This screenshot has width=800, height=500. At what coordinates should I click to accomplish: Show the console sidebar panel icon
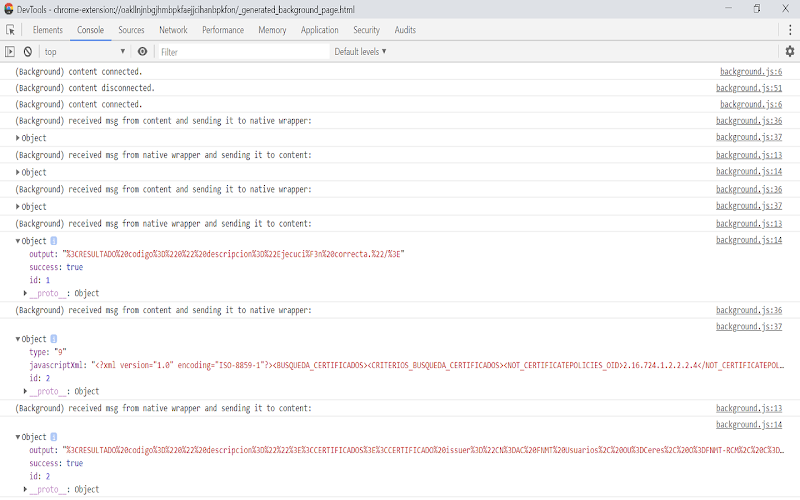coord(10,52)
